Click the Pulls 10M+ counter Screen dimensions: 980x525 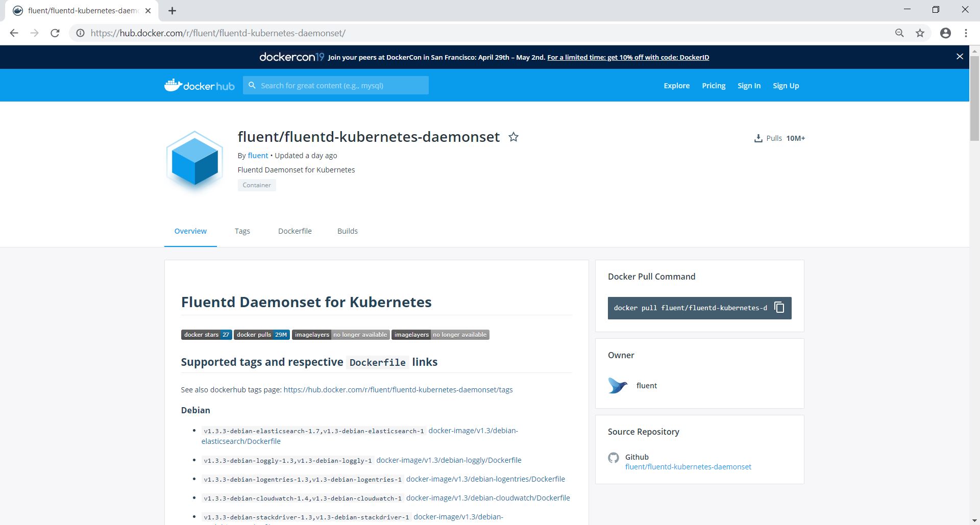tap(779, 138)
